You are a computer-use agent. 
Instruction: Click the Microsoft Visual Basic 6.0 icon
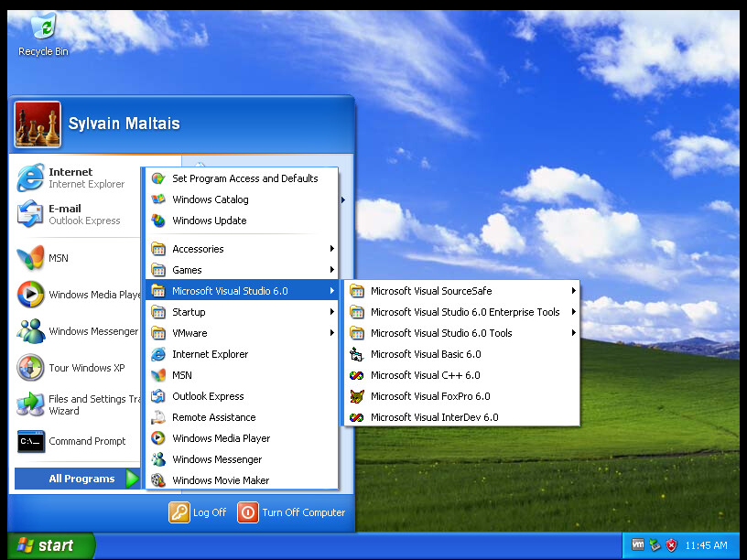click(356, 354)
